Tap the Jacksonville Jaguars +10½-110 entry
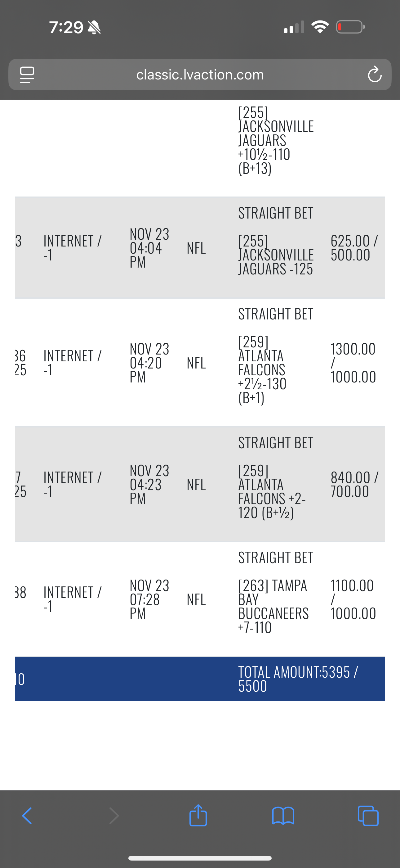 pos(275,140)
